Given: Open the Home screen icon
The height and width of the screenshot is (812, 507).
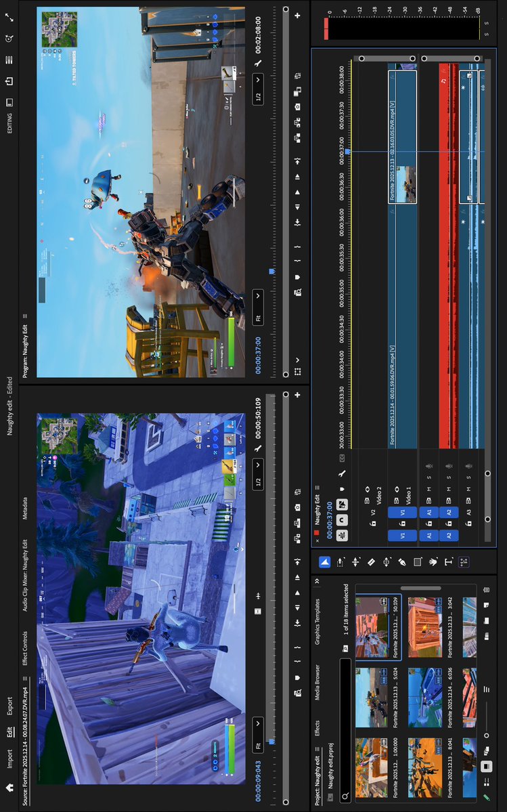Looking at the screenshot, I should (x=9, y=787).
